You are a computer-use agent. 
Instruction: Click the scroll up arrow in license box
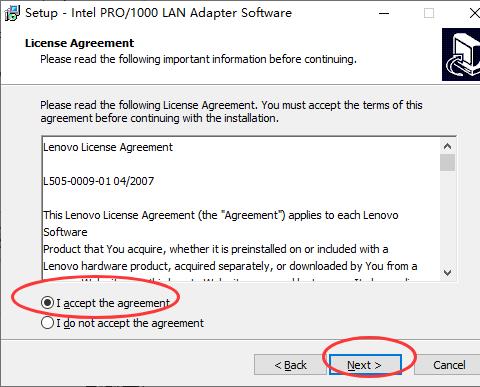coord(447,146)
